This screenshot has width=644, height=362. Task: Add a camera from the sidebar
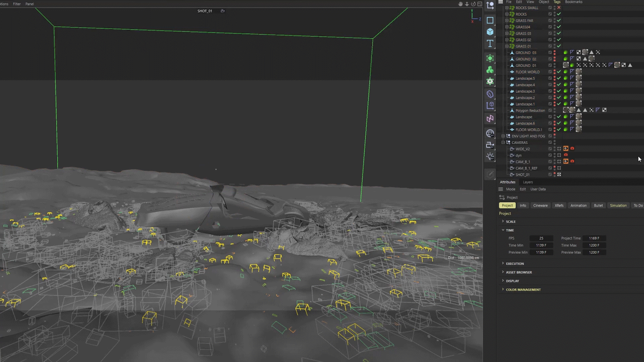(x=490, y=145)
